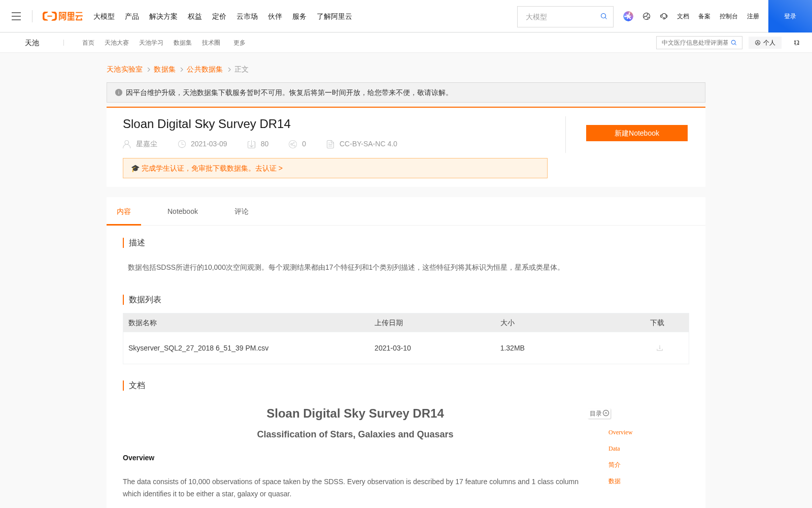Click the student certification 去认证 banner
The height and width of the screenshot is (508, 812).
tap(335, 168)
